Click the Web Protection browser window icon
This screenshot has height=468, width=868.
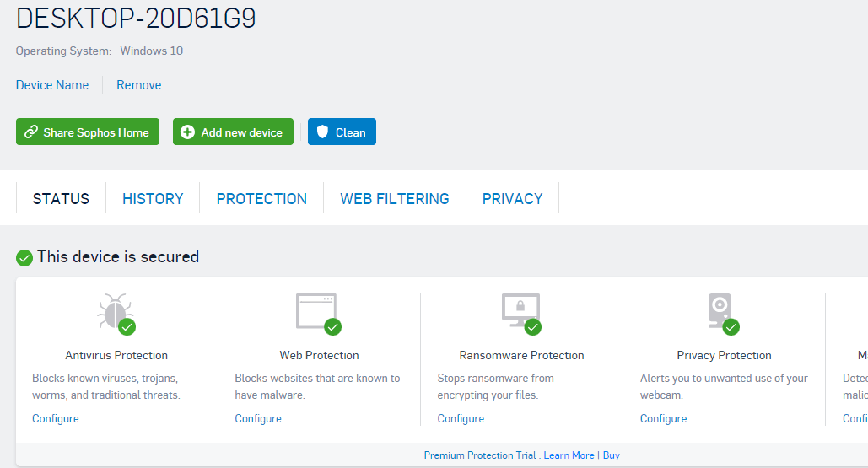point(317,313)
